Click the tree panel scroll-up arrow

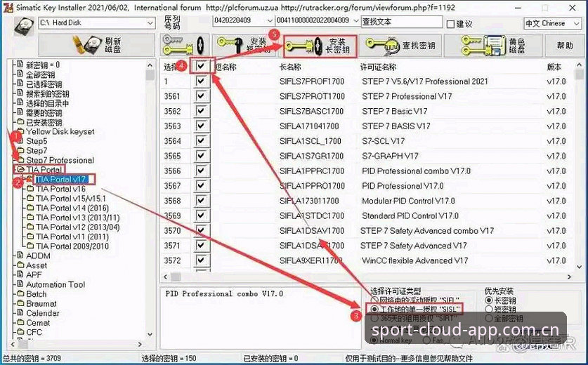point(150,65)
